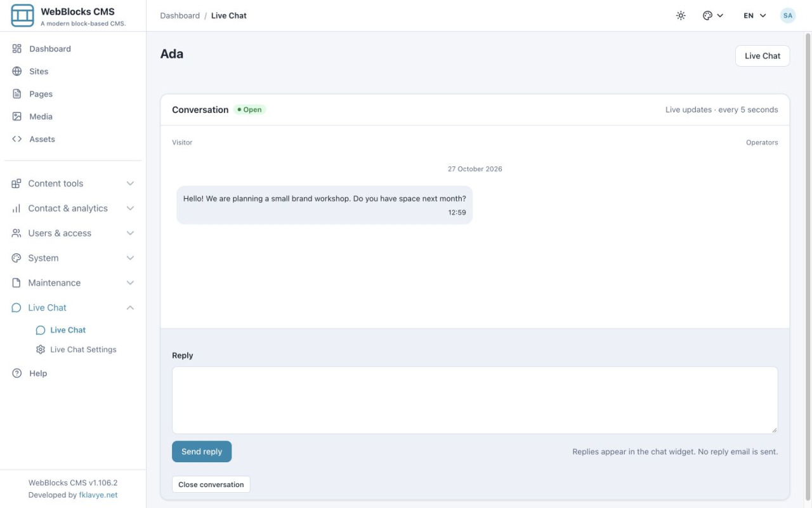The width and height of the screenshot is (812, 508).
Task: Click the 12:59 message timestamp
Action: click(457, 213)
